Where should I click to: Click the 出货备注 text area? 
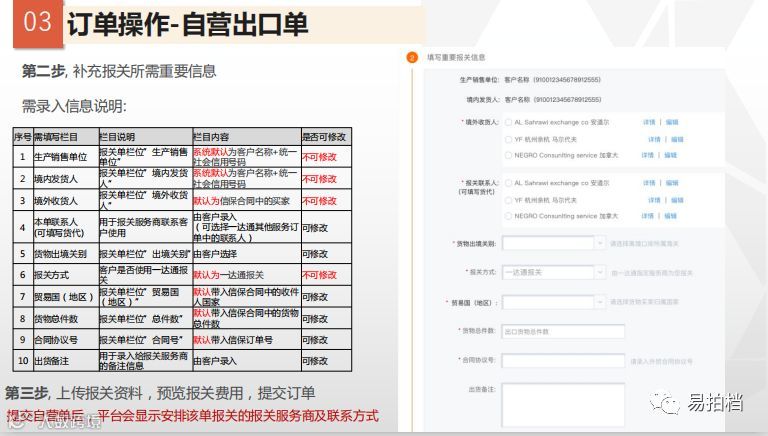pyautogui.click(x=563, y=405)
